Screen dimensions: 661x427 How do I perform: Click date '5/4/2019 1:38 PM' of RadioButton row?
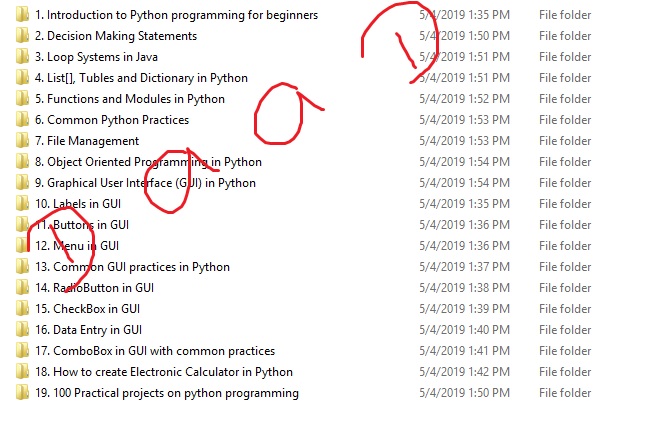(x=465, y=288)
